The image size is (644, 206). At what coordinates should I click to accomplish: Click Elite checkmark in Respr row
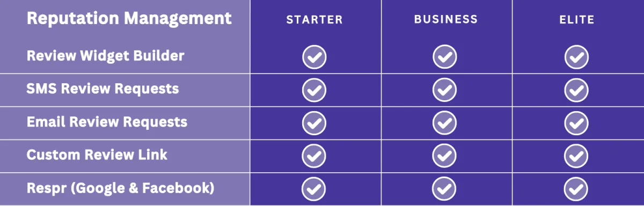[576, 189]
